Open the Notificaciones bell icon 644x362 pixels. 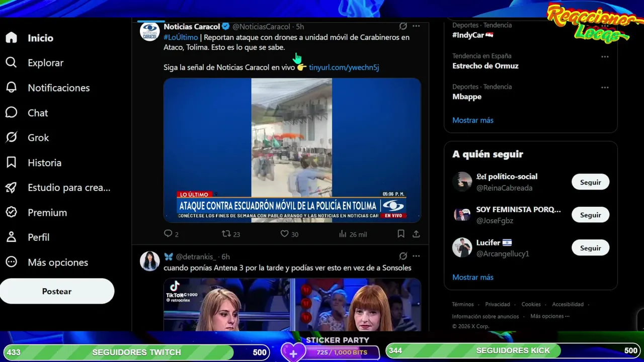(x=11, y=87)
